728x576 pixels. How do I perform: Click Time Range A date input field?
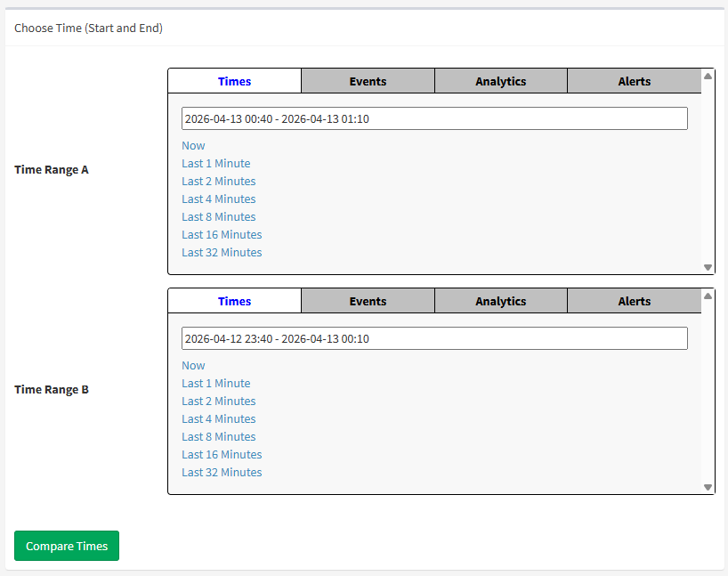(434, 118)
